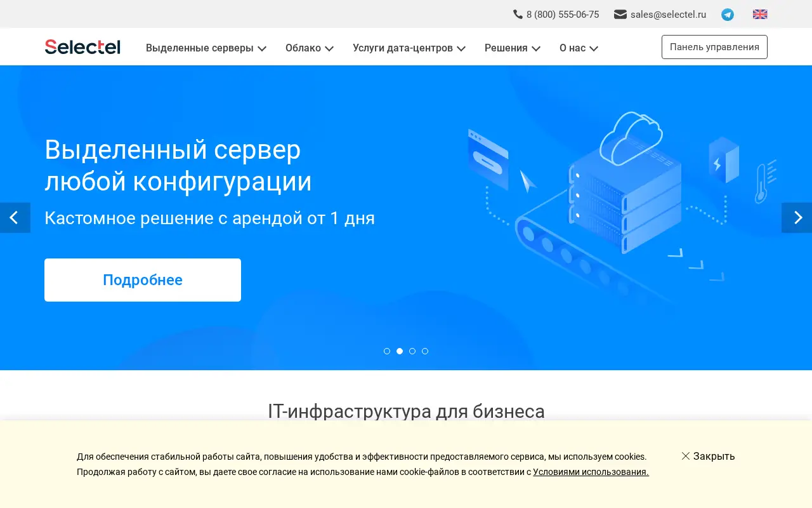
Task: Click the X icon in cookie banner
Action: point(686,456)
